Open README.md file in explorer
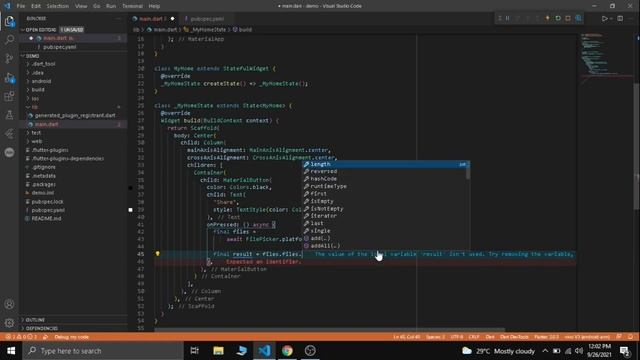Viewport: 640px width, 360px height. coord(46,219)
